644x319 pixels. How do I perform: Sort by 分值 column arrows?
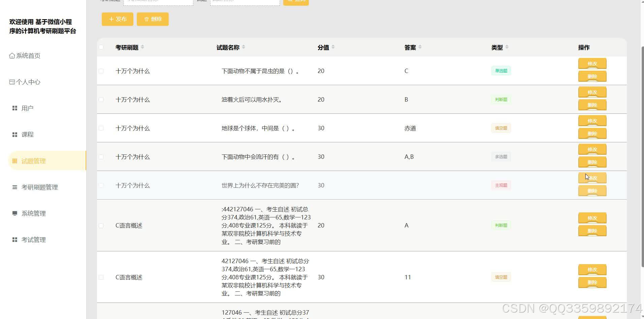[x=333, y=47]
